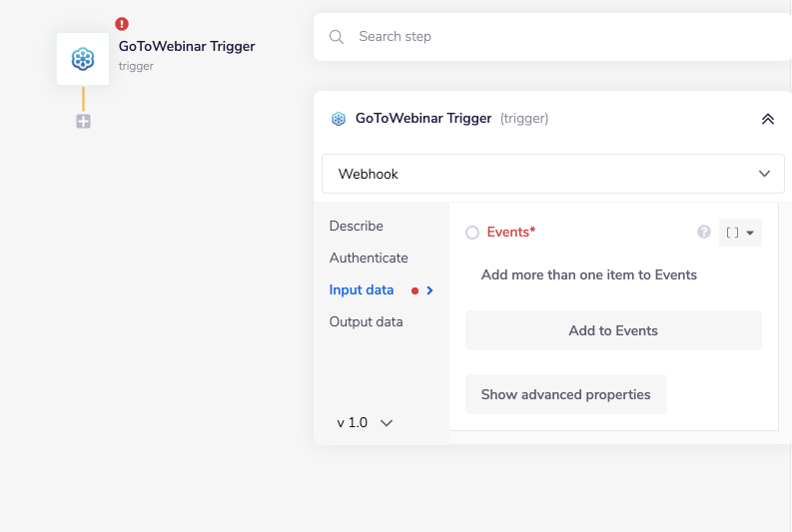Click the Add to Events button
This screenshot has height=532, width=792.
tap(613, 330)
